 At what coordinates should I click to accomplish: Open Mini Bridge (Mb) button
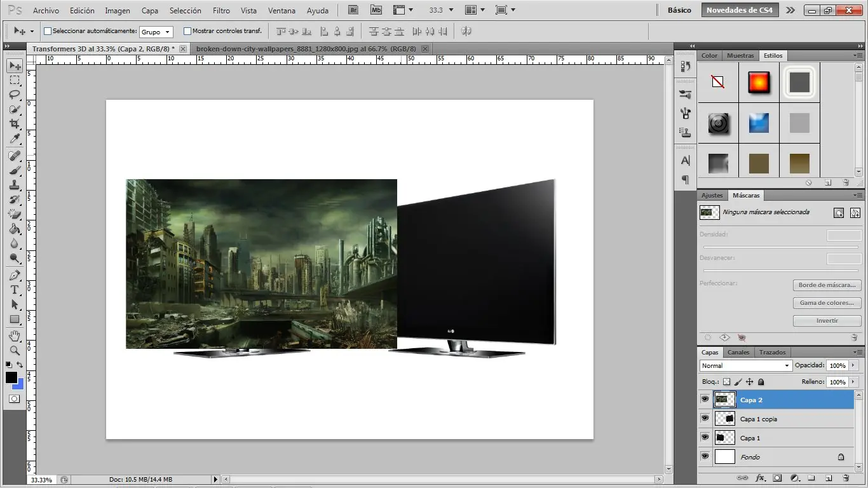[376, 10]
